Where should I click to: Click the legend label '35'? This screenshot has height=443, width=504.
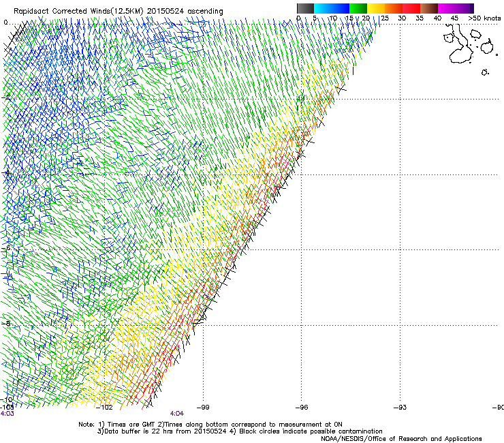click(x=420, y=18)
